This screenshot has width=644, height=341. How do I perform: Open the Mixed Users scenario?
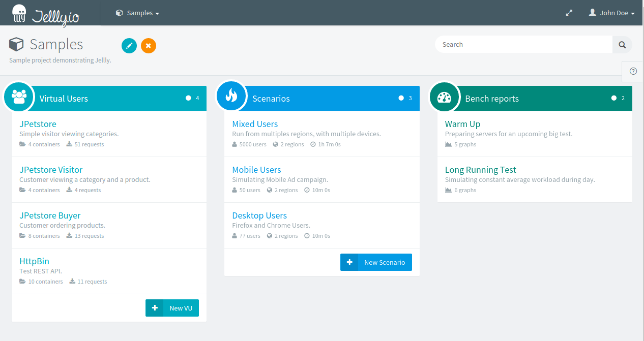pos(255,124)
